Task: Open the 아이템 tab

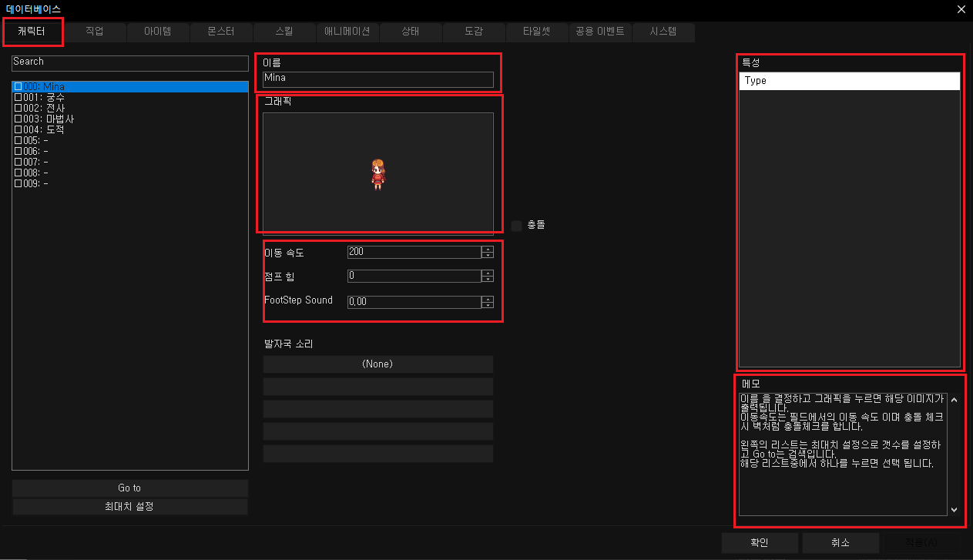Action: (x=158, y=32)
